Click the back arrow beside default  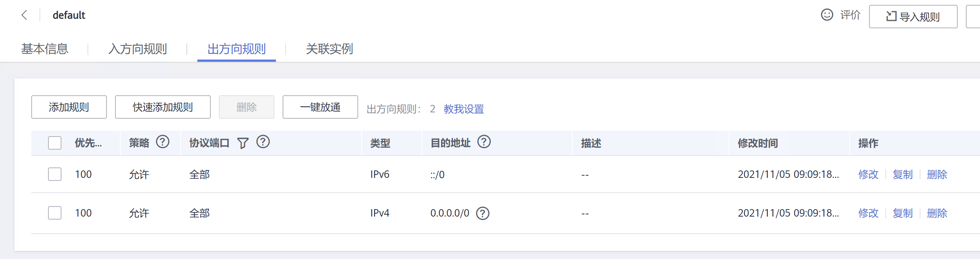click(x=24, y=15)
